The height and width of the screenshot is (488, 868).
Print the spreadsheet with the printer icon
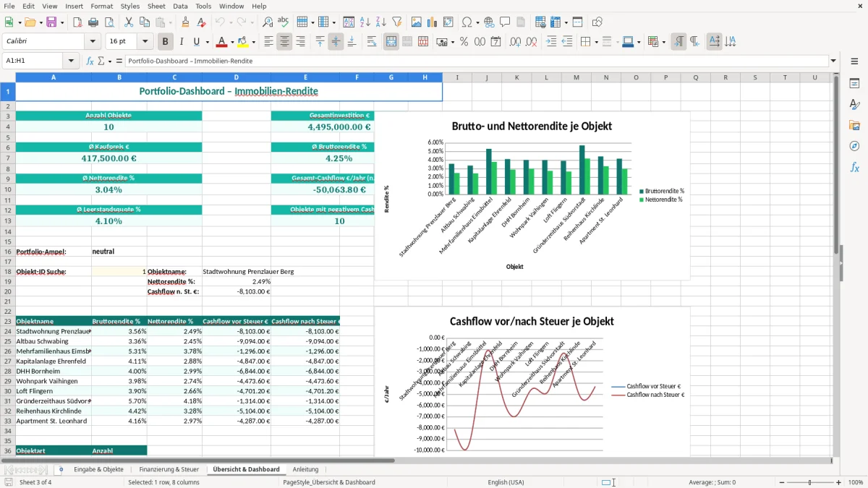coord(93,22)
